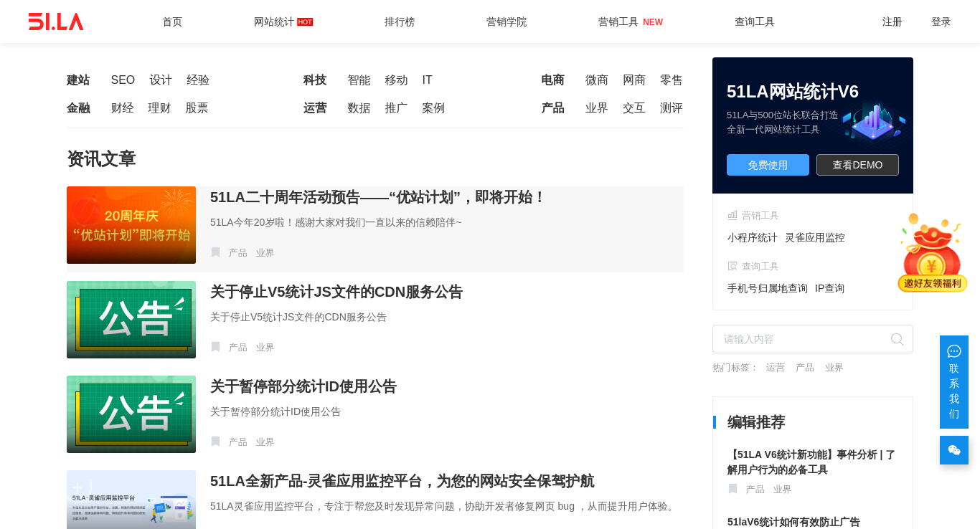This screenshot has height=529, width=980.
Task: Open IP查询 tool link
Action: point(830,288)
